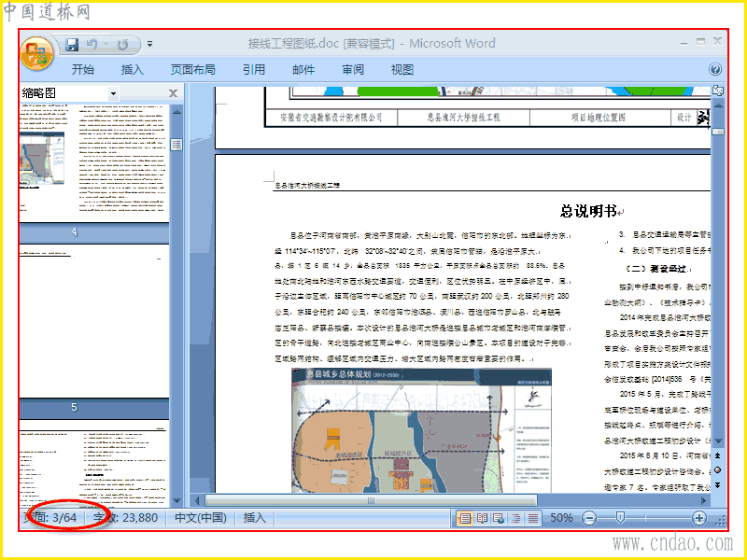This screenshot has height=560, width=747.
Task: Undo the last action
Action: [92, 44]
